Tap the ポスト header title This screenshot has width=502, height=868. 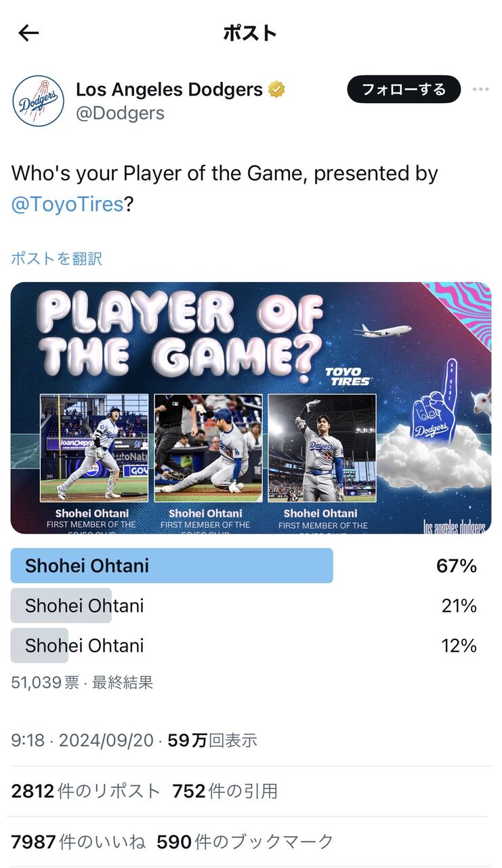pos(250,33)
